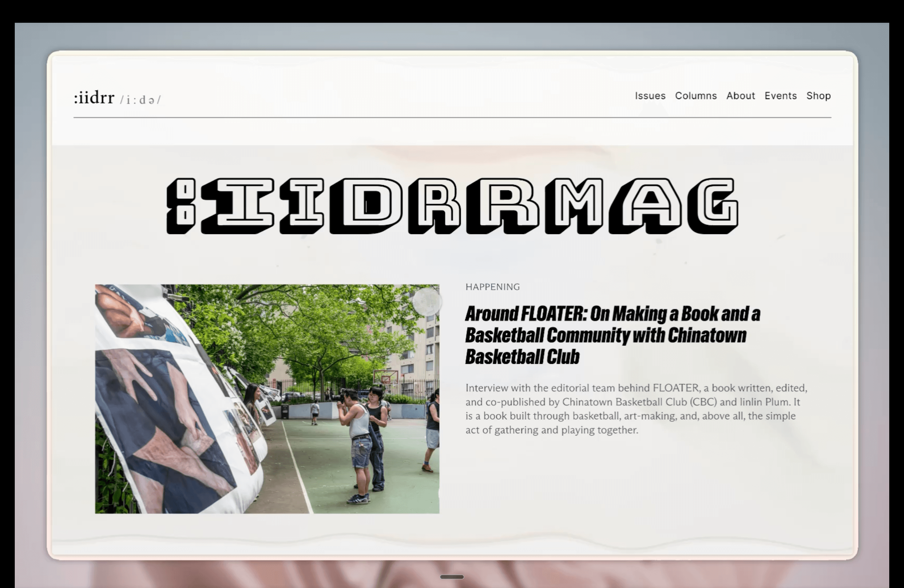This screenshot has width=904, height=588.
Task: Click the phonetic /i:də/ pronunciation text
Action: pyautogui.click(x=140, y=100)
